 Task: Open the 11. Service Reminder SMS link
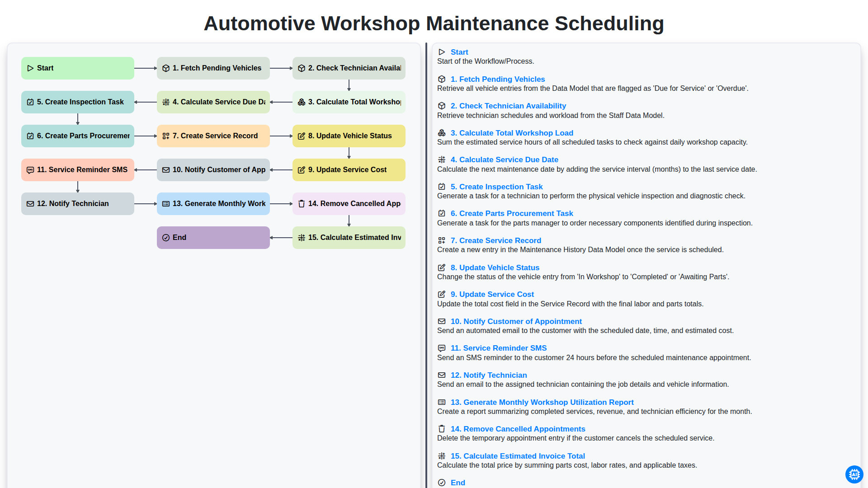click(x=499, y=348)
